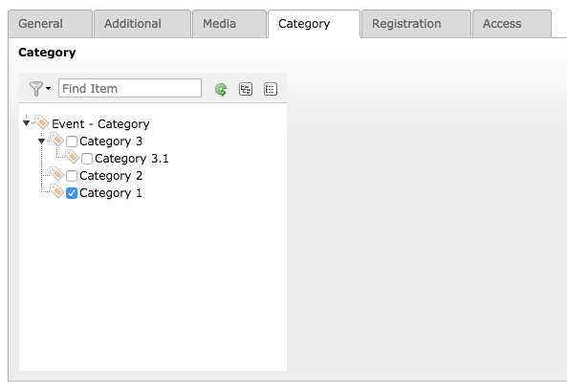Collapse the Event - Category root node
This screenshot has height=392, width=567.
click(x=26, y=123)
